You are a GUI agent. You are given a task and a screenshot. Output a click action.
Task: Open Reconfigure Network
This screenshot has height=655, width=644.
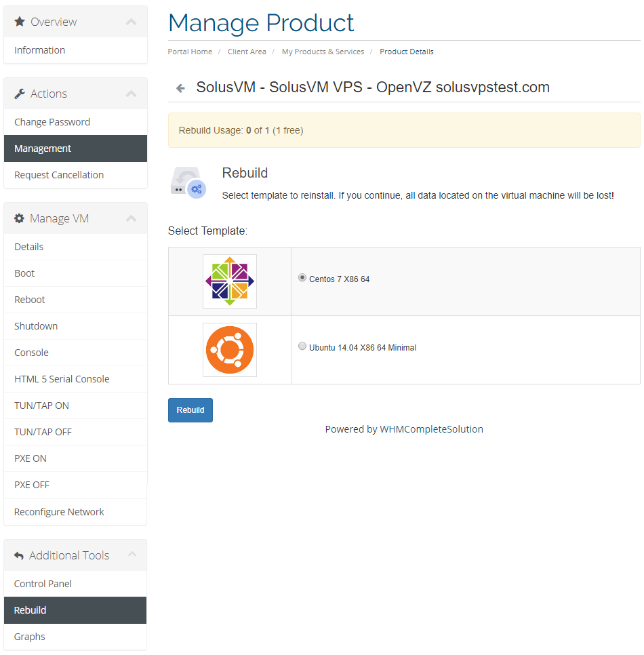(x=76, y=512)
